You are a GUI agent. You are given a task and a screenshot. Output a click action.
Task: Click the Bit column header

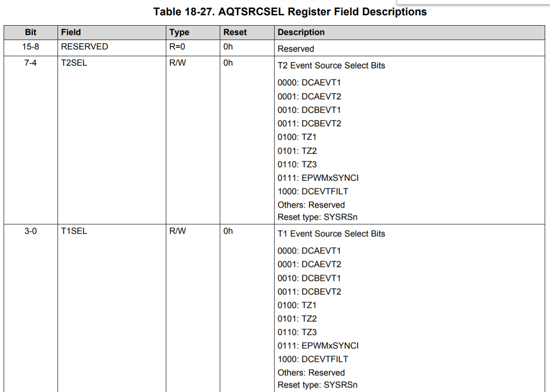[31, 32]
